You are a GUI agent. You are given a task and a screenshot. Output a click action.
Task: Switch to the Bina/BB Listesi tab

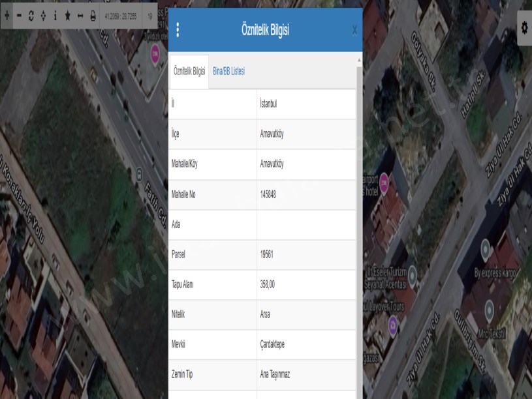[x=228, y=71]
